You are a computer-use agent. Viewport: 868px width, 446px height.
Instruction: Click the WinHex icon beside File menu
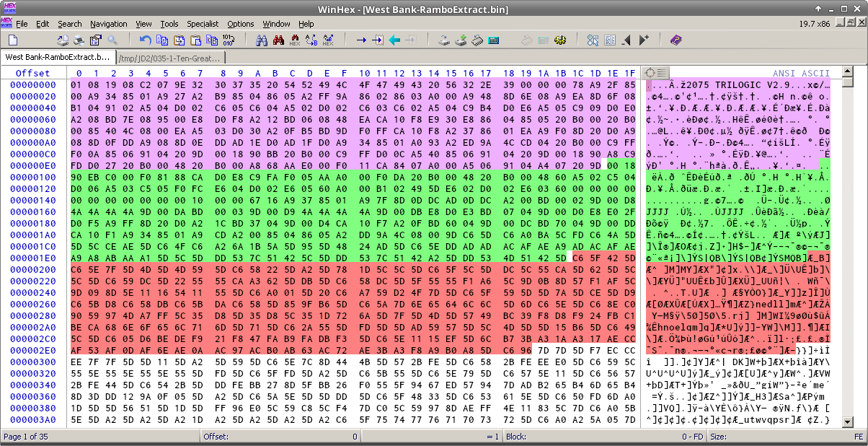(x=6, y=23)
